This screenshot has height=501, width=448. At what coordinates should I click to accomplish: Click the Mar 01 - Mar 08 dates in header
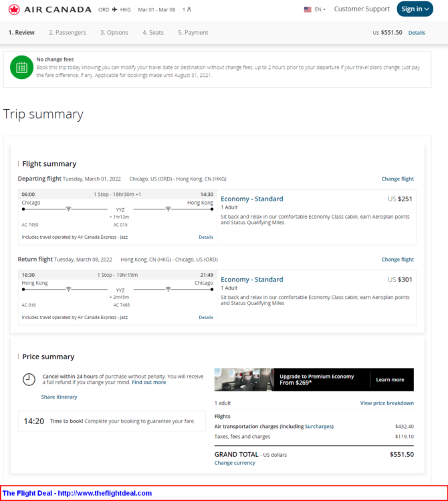156,9
